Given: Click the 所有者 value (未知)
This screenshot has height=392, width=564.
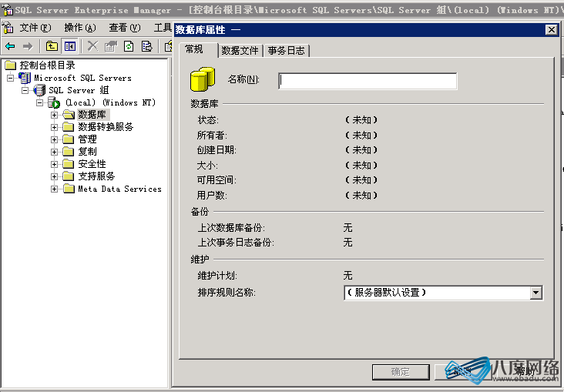Looking at the screenshot, I should (x=361, y=136).
